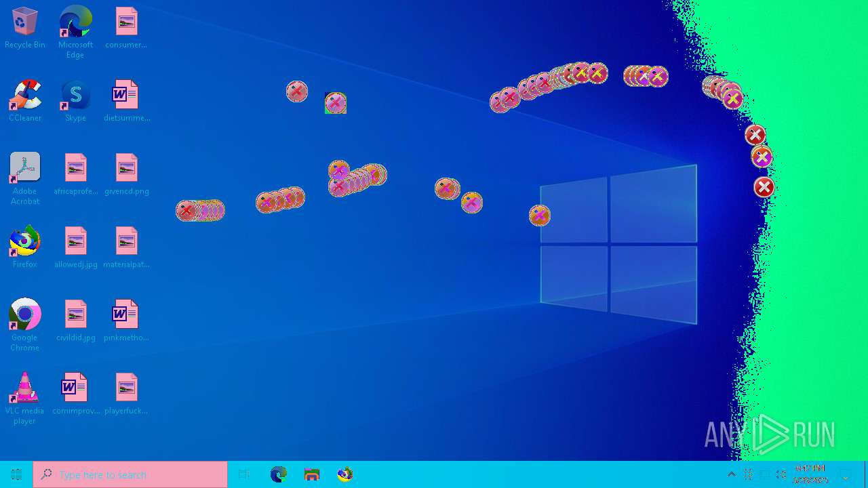
Task: Expand the hidden system tray icons chevron
Action: pos(731,474)
